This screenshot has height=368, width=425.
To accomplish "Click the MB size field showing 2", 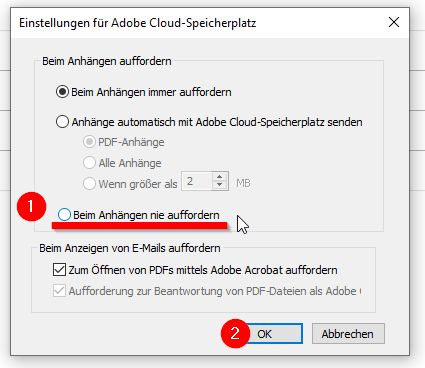I will (x=197, y=181).
